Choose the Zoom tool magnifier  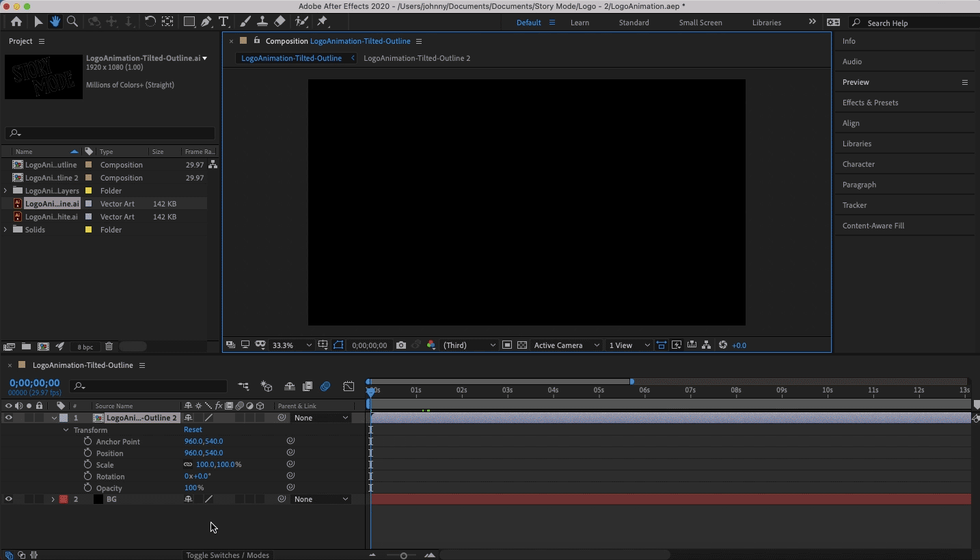(x=72, y=22)
